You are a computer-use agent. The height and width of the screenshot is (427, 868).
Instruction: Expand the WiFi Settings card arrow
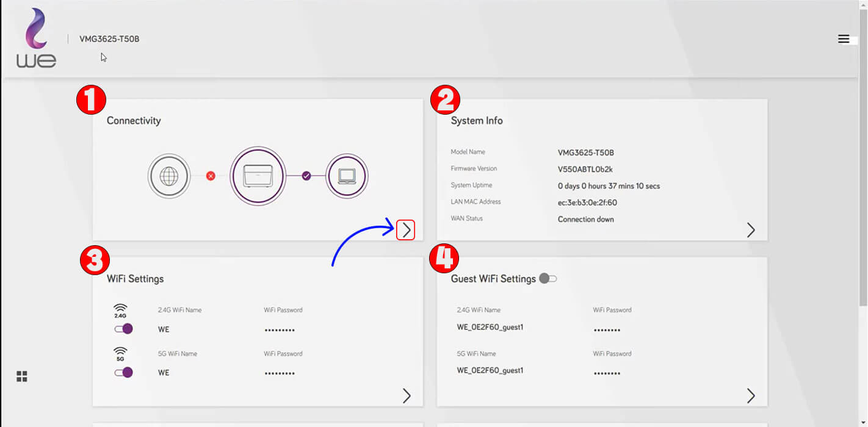pos(407,395)
